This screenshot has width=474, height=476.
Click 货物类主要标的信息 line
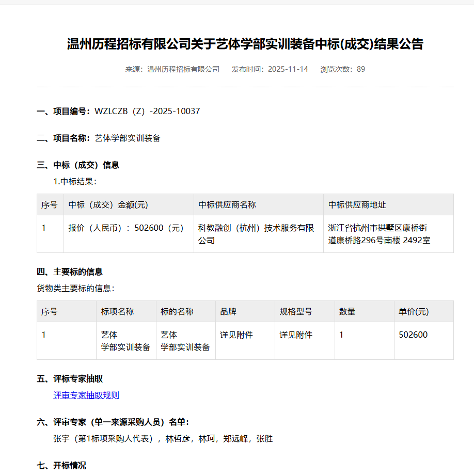[x=75, y=289]
